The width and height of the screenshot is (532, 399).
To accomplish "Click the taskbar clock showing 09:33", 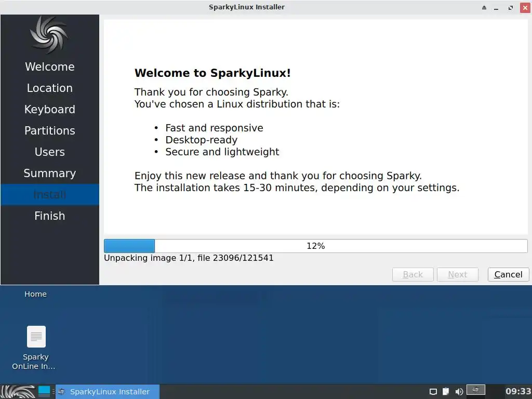I will click(518, 392).
